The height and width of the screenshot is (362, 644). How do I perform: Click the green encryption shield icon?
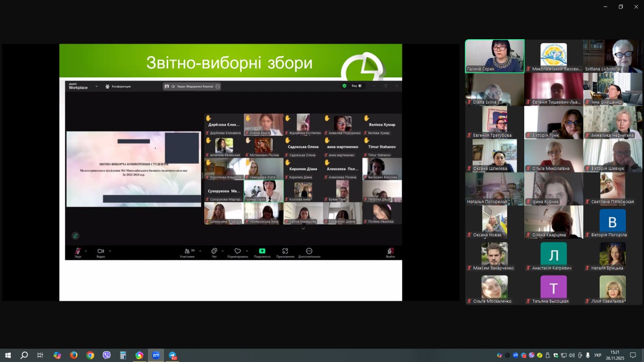pyautogui.click(x=344, y=86)
